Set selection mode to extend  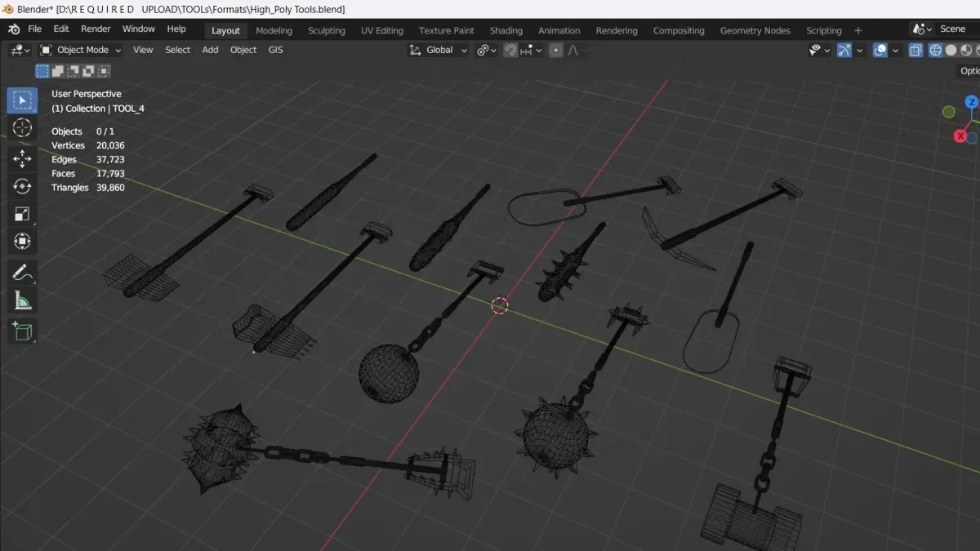coord(57,71)
